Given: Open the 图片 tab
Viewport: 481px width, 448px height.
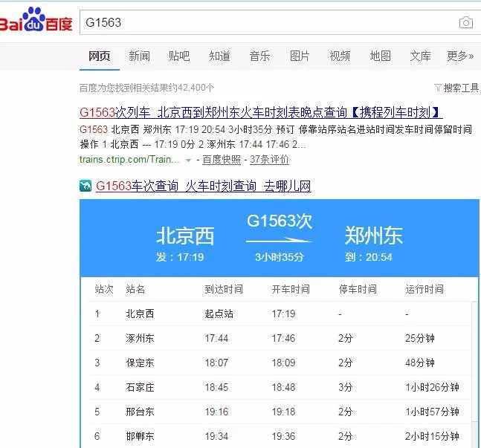Looking at the screenshot, I should [300, 56].
